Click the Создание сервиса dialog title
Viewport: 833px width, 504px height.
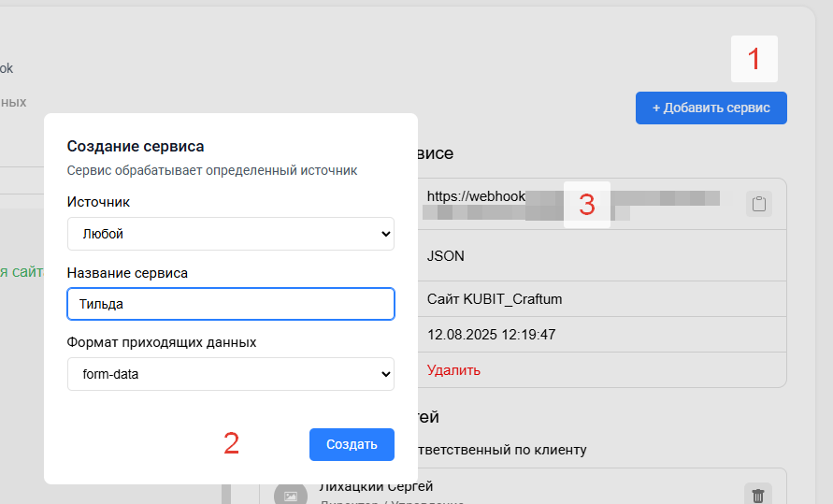(136, 146)
